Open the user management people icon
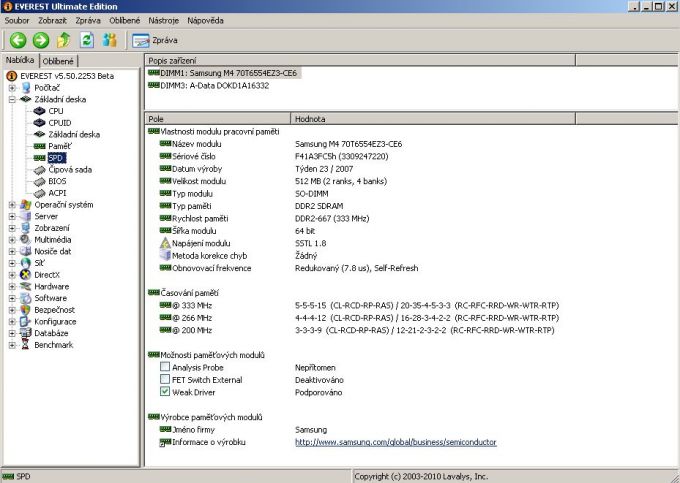This screenshot has height=483, width=680. pyautogui.click(x=110, y=40)
